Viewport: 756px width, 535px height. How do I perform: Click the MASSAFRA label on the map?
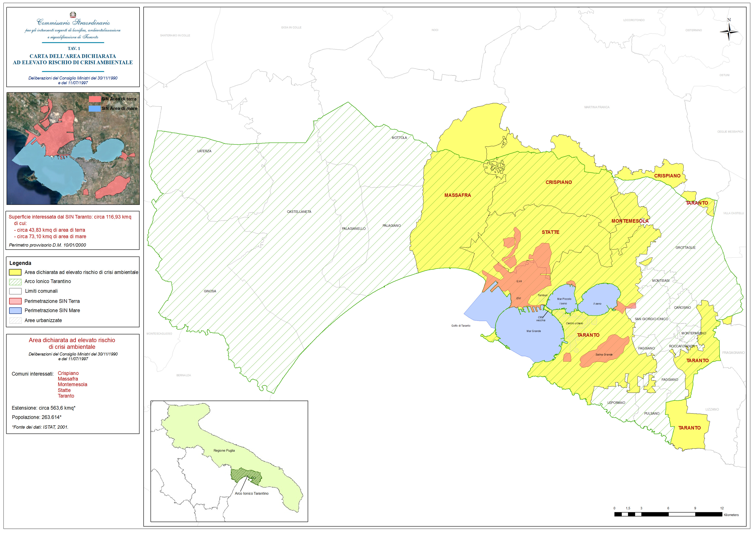click(458, 195)
